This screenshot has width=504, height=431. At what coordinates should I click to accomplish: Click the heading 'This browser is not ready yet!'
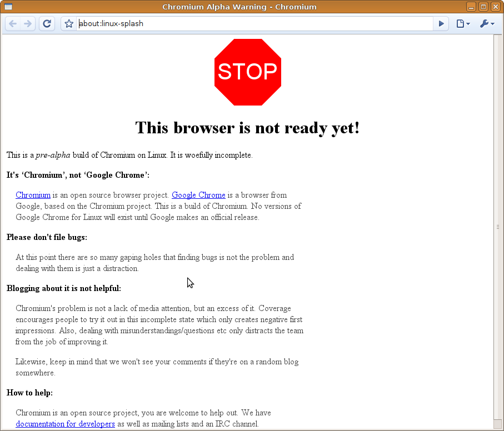pos(247,128)
